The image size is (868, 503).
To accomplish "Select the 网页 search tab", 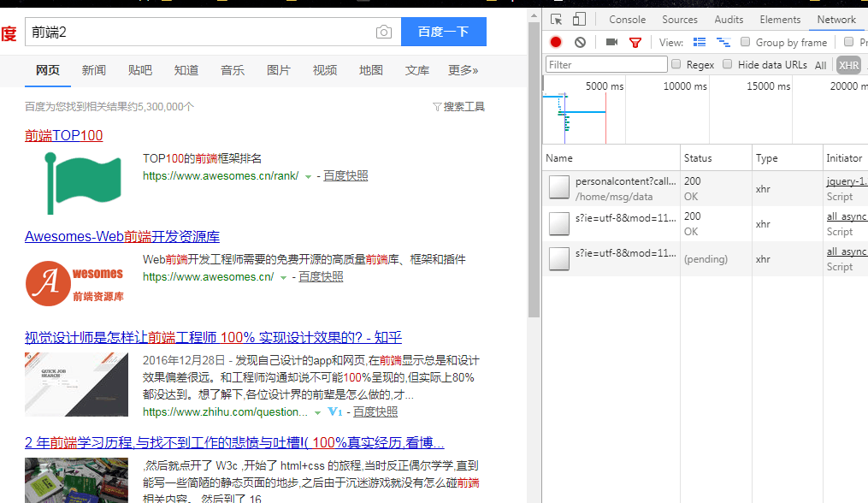I will click(48, 70).
